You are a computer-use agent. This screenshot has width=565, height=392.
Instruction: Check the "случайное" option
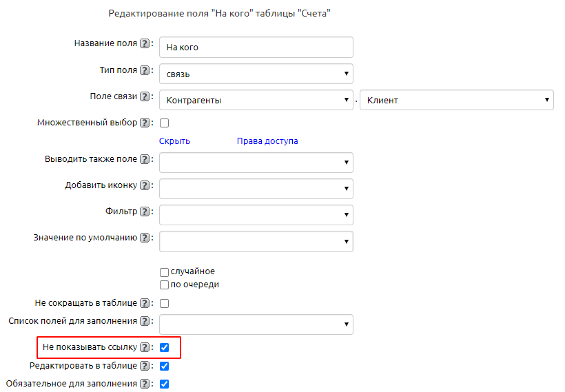[x=165, y=271]
